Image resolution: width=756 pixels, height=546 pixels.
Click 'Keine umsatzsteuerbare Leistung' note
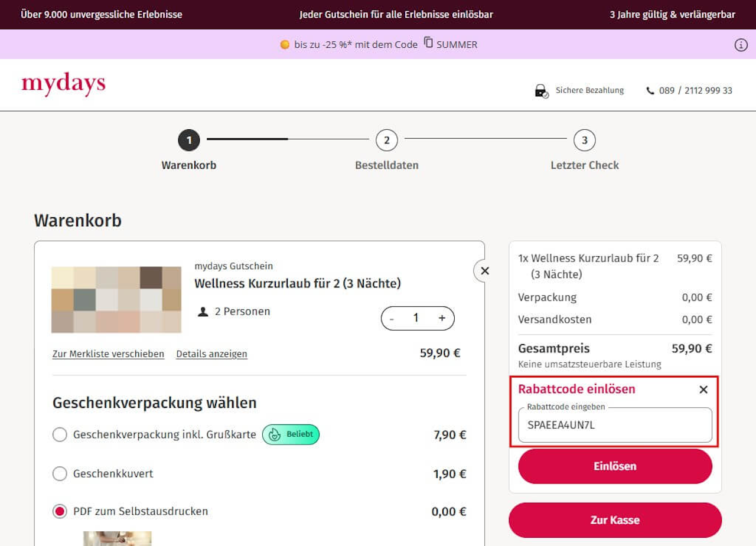click(x=589, y=364)
